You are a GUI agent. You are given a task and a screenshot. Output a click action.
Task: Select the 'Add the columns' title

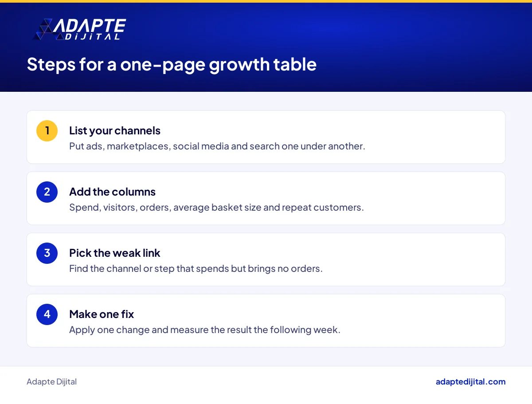click(112, 192)
